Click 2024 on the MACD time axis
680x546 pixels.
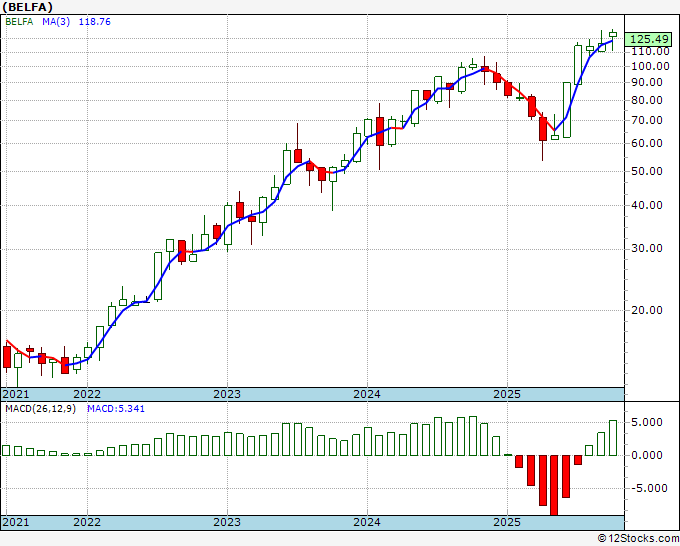tap(367, 522)
